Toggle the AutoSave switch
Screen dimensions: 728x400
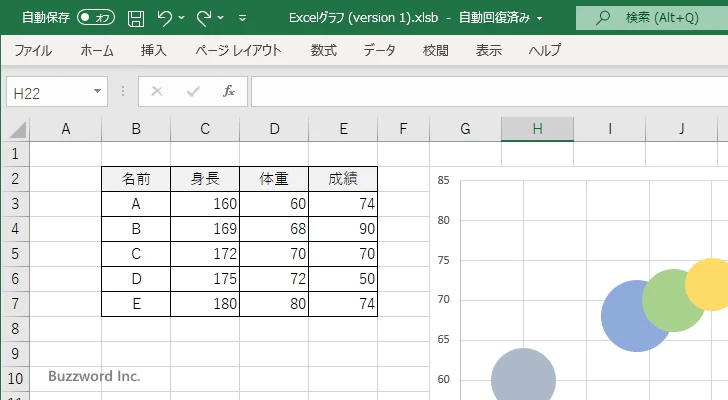pyautogui.click(x=96, y=18)
